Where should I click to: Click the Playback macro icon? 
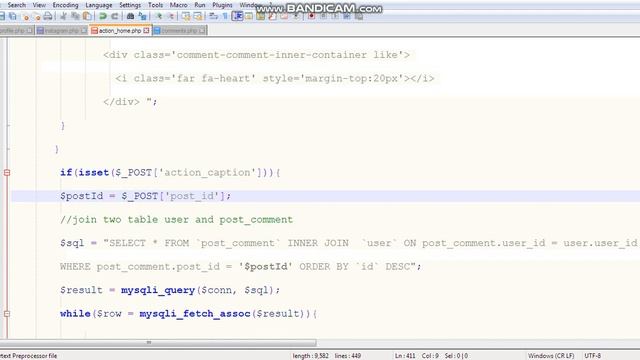pos(335,16)
